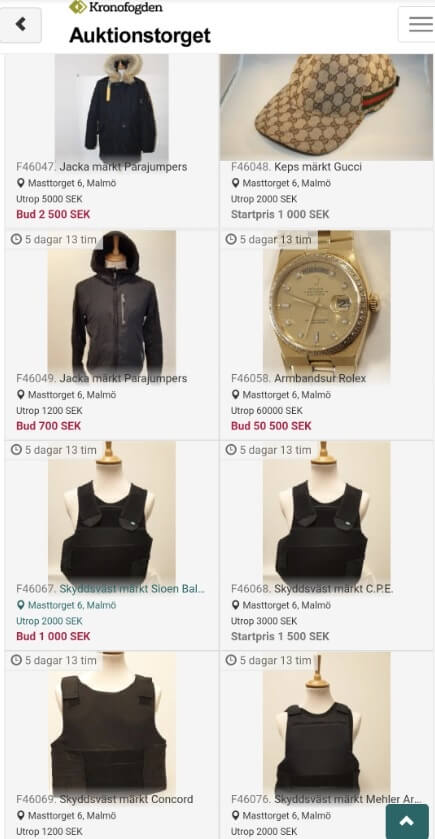This screenshot has height=839, width=435.
Task: Open F46047 Jacka märkt Parajumpers listing
Action: coord(102,167)
